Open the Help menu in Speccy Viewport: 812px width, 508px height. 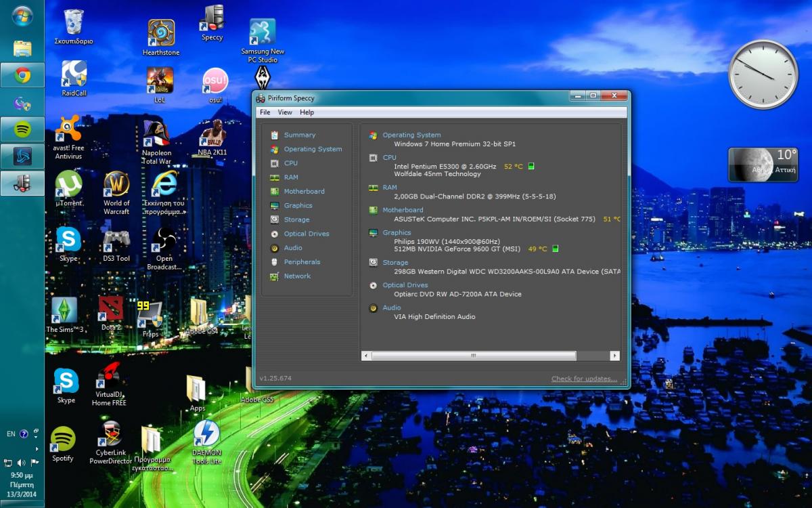[x=307, y=112]
